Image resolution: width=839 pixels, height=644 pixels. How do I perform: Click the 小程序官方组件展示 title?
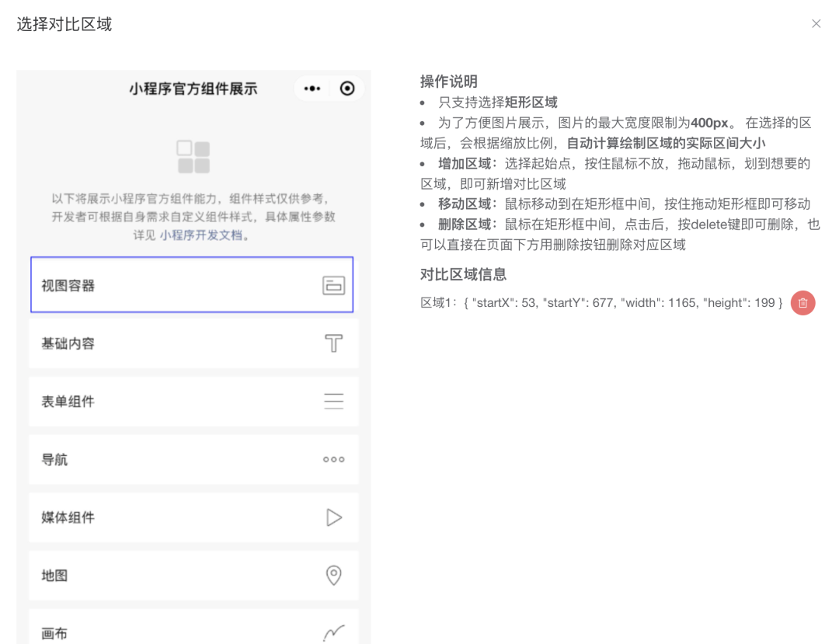193,89
